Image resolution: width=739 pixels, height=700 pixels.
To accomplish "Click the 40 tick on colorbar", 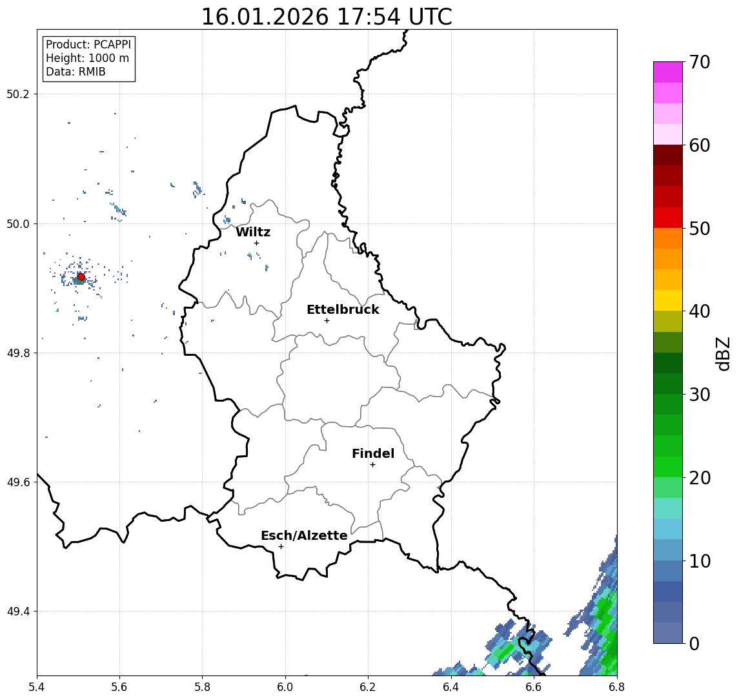I will pyautogui.click(x=700, y=311).
